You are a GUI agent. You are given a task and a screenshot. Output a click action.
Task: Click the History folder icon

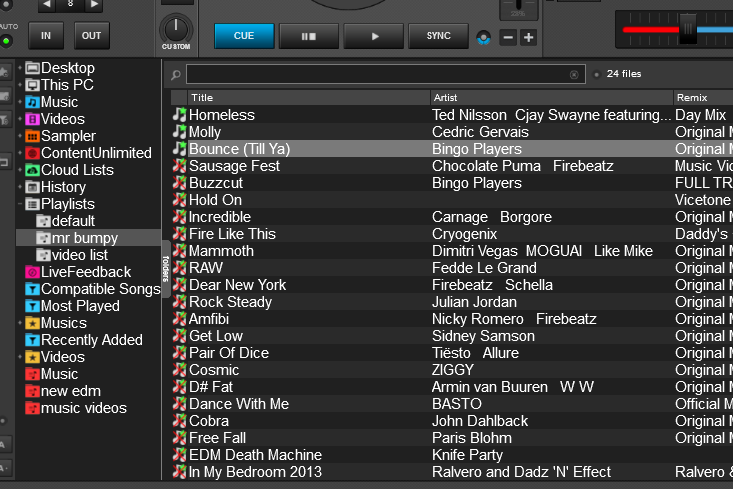[32, 187]
